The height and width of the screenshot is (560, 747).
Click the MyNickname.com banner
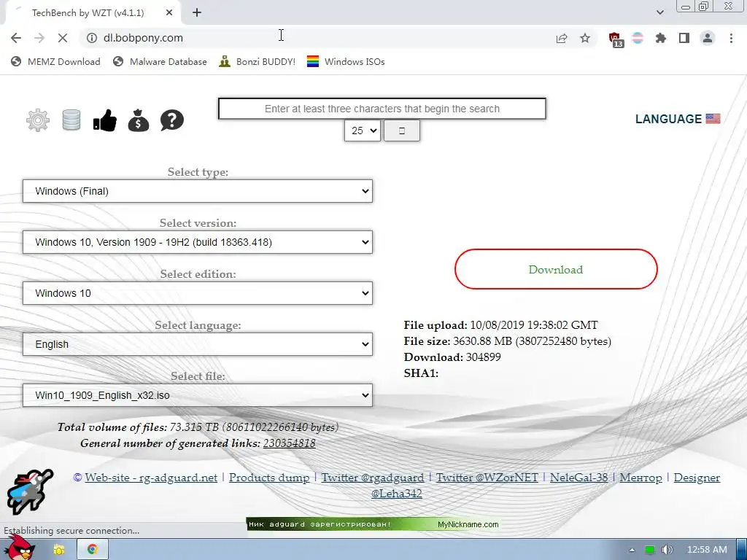[x=373, y=524]
